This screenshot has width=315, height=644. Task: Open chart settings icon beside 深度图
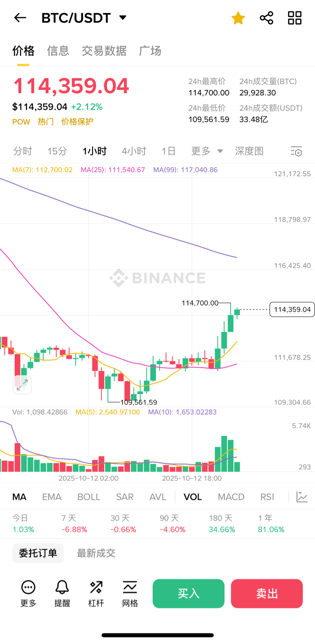point(296,151)
